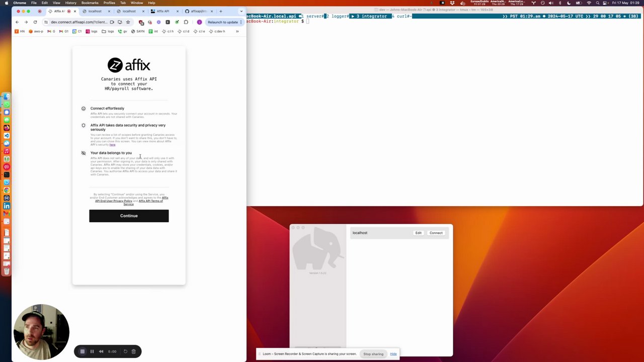The image size is (644, 362).
Task: Open the c:dev h bookmark
Action: 217,31
